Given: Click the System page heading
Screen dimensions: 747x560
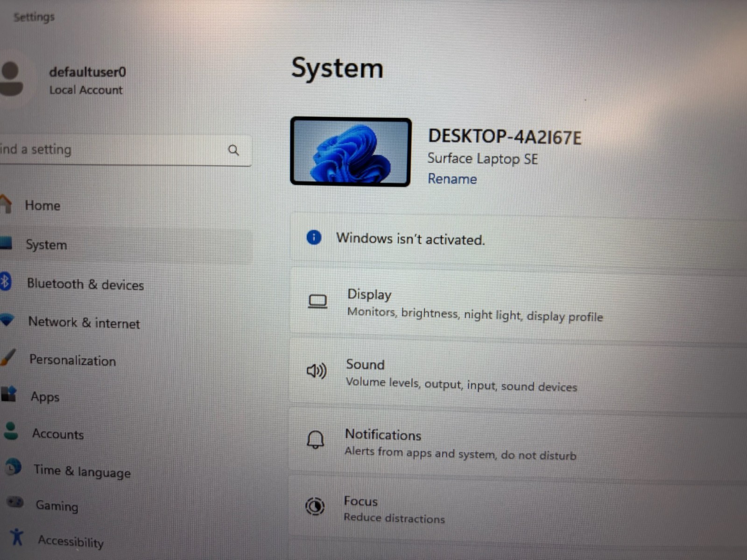Looking at the screenshot, I should point(337,69).
